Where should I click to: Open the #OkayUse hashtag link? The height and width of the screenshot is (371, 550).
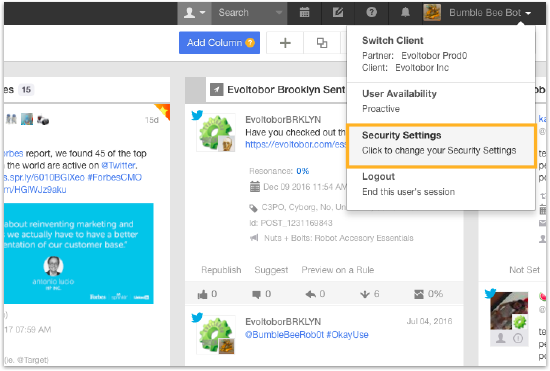(347, 335)
